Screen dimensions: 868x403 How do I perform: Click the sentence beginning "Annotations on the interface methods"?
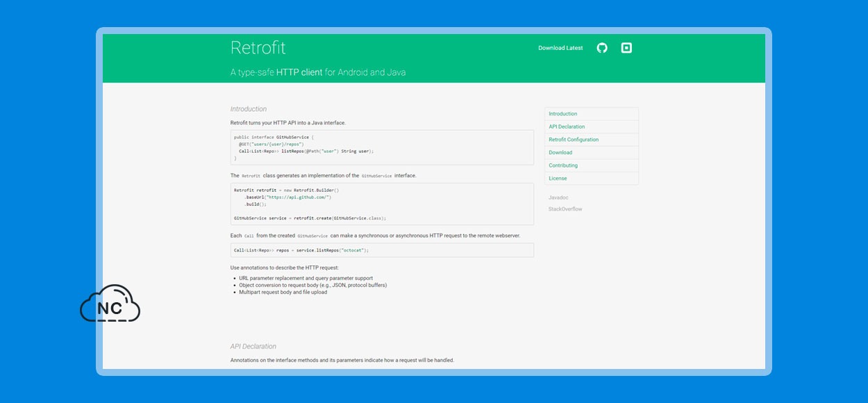pos(342,360)
